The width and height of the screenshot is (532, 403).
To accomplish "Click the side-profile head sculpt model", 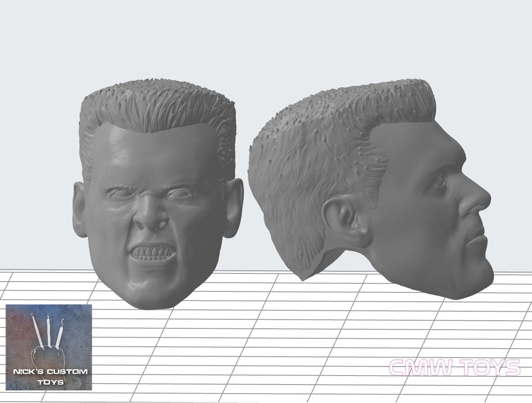I will [x=370, y=189].
